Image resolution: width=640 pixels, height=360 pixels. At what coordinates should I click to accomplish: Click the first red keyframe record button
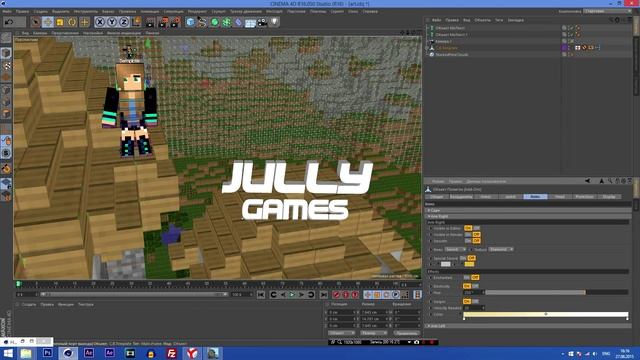[x=336, y=295]
